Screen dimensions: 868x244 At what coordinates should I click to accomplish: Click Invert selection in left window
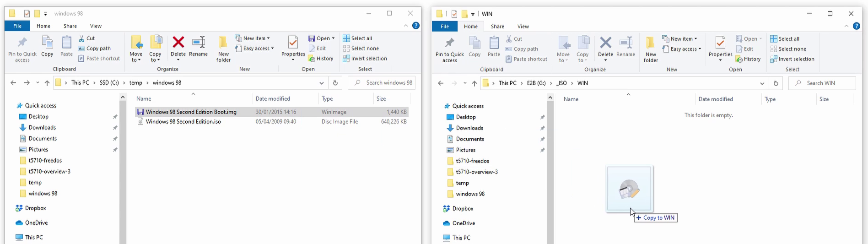click(x=365, y=59)
